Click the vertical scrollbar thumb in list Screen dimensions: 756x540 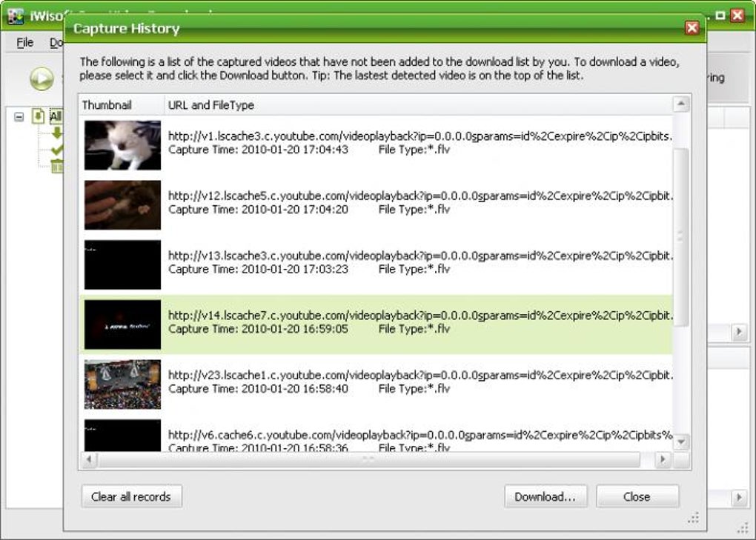click(x=681, y=238)
